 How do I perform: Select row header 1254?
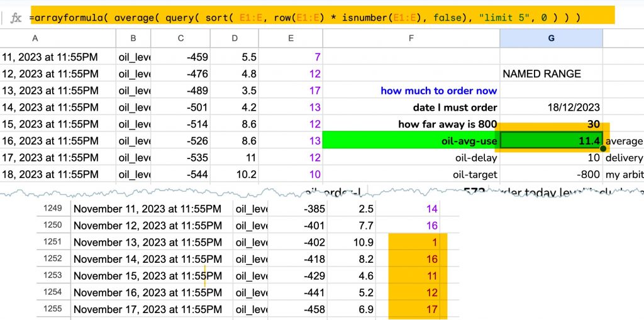(x=53, y=292)
